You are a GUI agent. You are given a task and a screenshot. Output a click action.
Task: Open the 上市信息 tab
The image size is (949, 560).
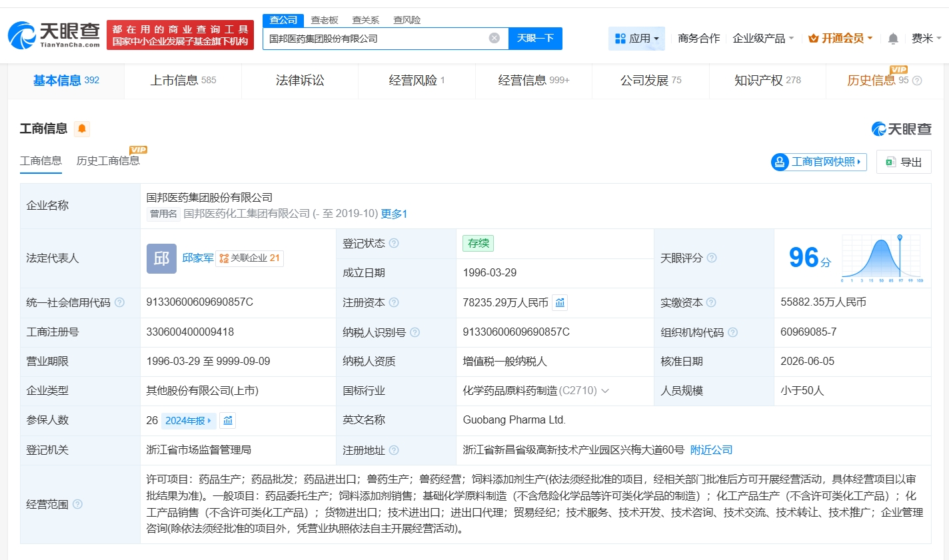point(183,81)
